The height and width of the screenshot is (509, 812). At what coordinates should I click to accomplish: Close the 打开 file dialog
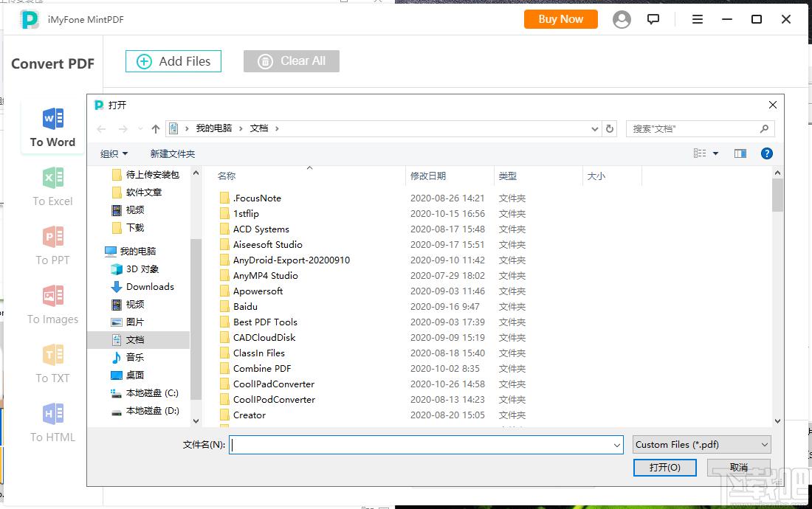pyautogui.click(x=773, y=105)
